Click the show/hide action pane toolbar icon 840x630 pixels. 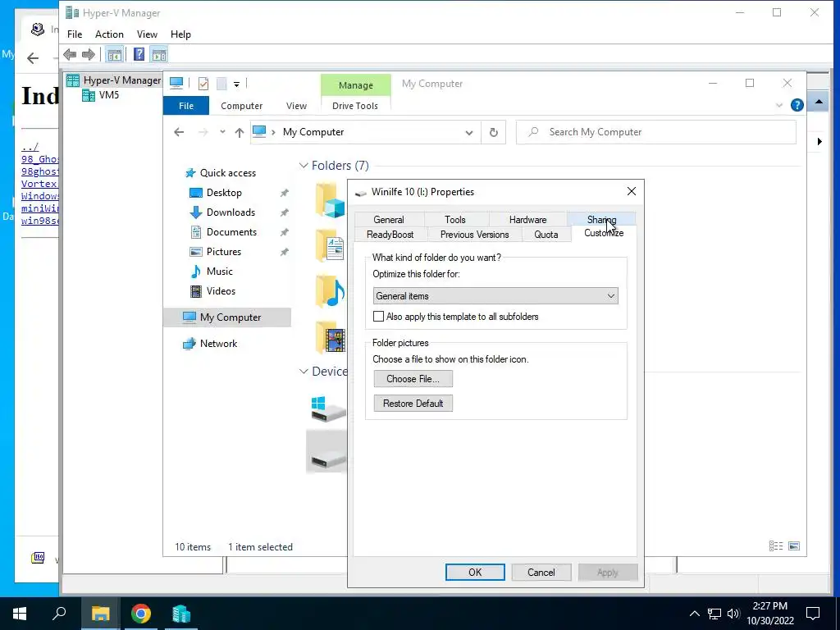(x=158, y=54)
